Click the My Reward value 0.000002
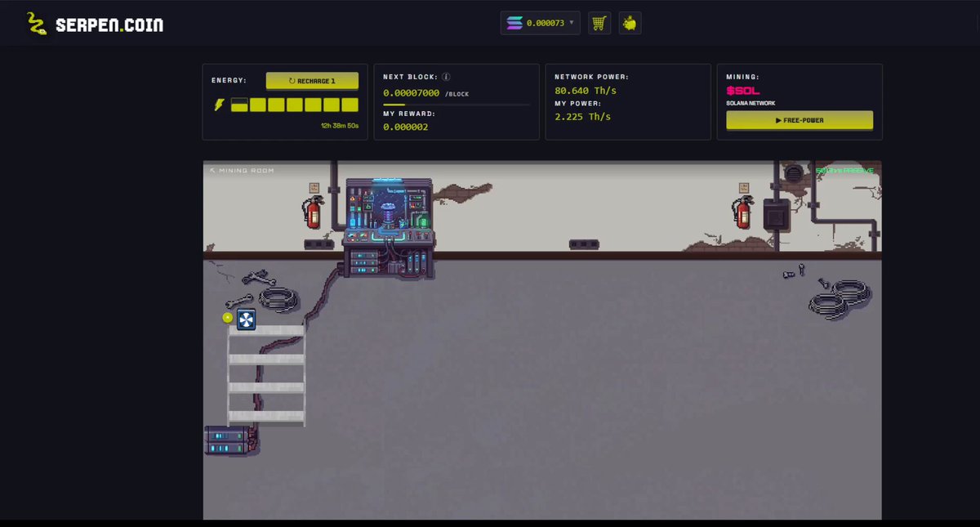 point(406,127)
